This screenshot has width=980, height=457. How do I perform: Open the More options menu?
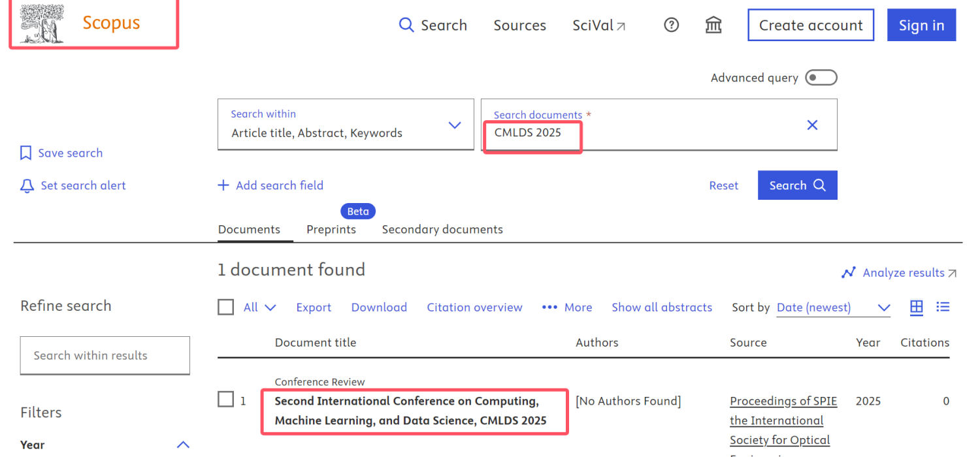[x=567, y=307]
